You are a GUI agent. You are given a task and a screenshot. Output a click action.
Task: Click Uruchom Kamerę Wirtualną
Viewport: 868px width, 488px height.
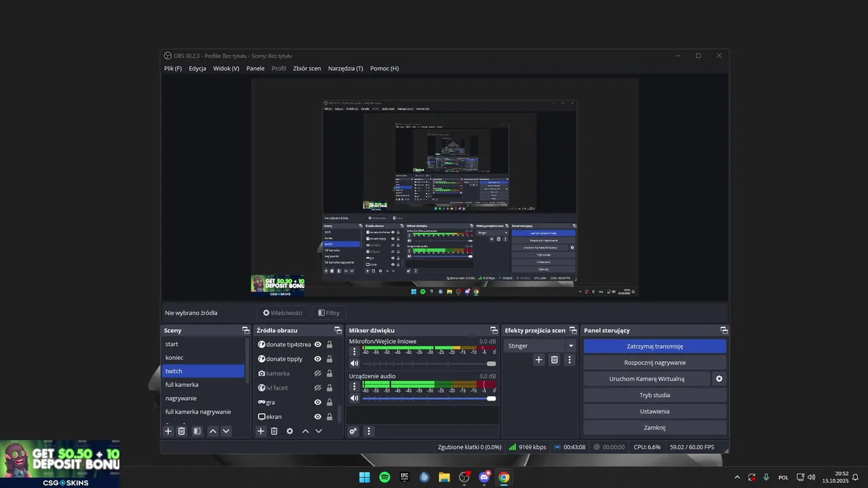coord(646,379)
